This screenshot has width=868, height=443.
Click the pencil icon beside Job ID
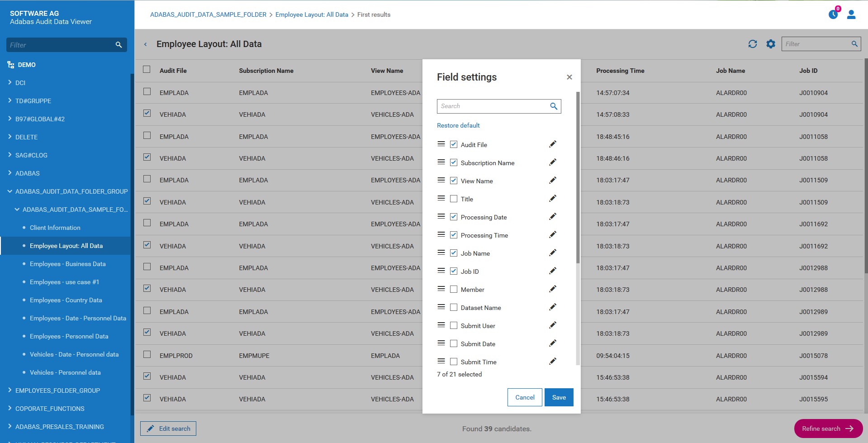[553, 271]
